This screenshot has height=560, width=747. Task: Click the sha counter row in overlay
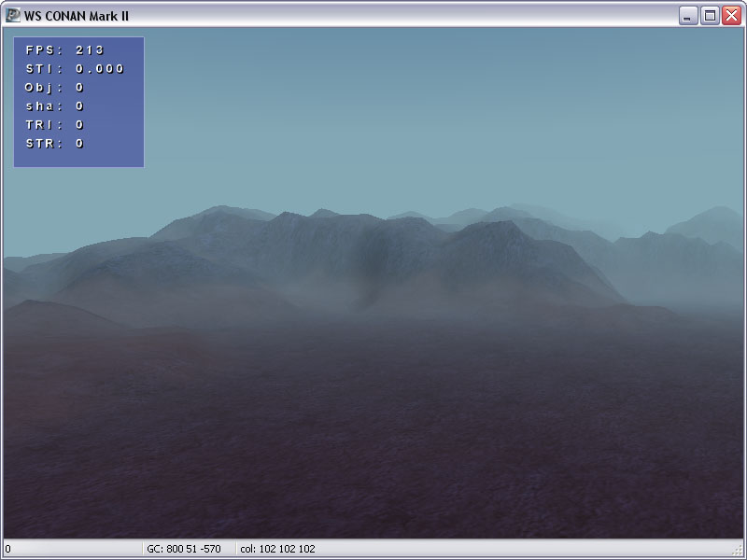tap(54, 106)
